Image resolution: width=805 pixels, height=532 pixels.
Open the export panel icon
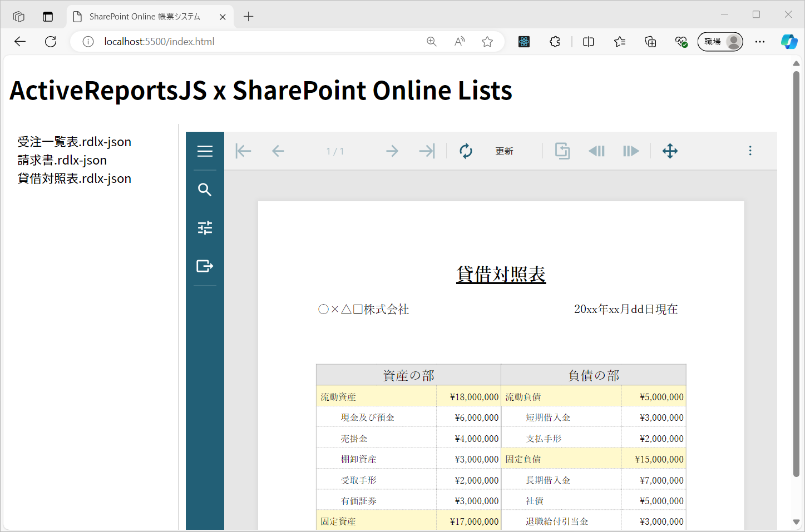tap(205, 266)
